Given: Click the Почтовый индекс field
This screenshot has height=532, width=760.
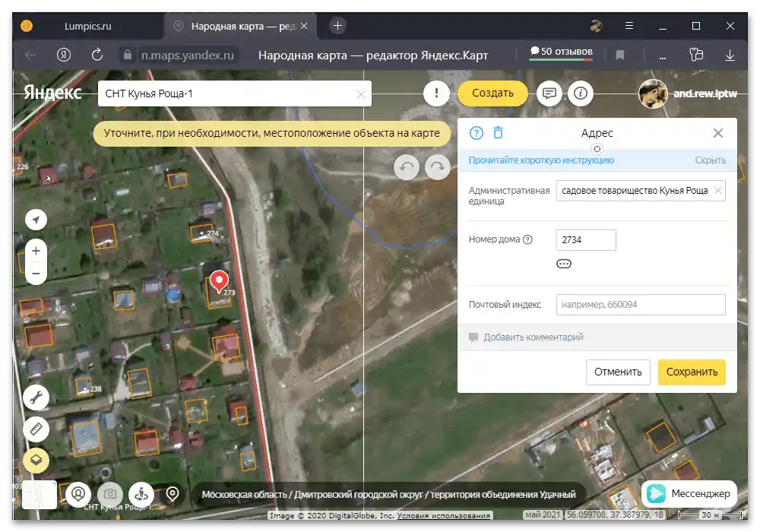Looking at the screenshot, I should pyautogui.click(x=641, y=305).
